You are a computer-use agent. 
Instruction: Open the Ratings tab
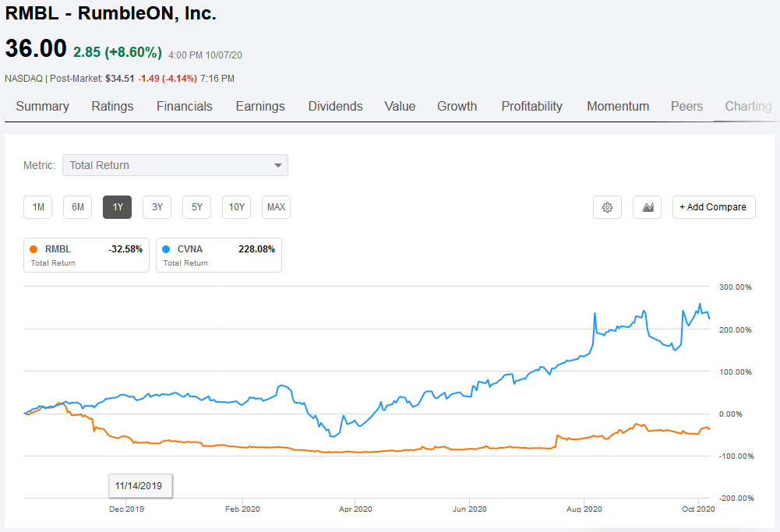click(112, 107)
